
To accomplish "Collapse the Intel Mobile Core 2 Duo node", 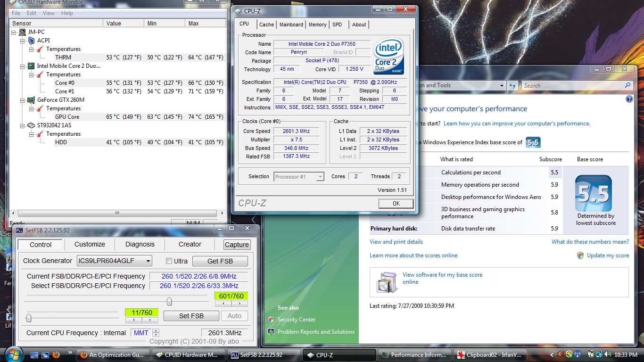I will [x=23, y=66].
